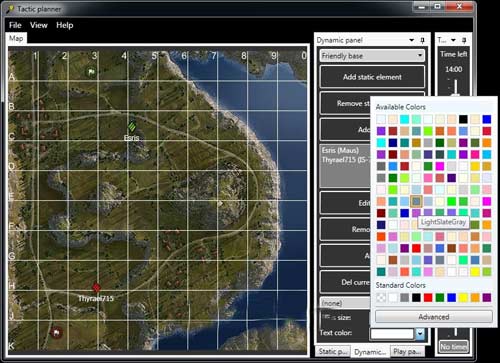The width and height of the screenshot is (500, 363).
Task: Select Thyrael715 entry in the tank list
Action: tap(346, 160)
